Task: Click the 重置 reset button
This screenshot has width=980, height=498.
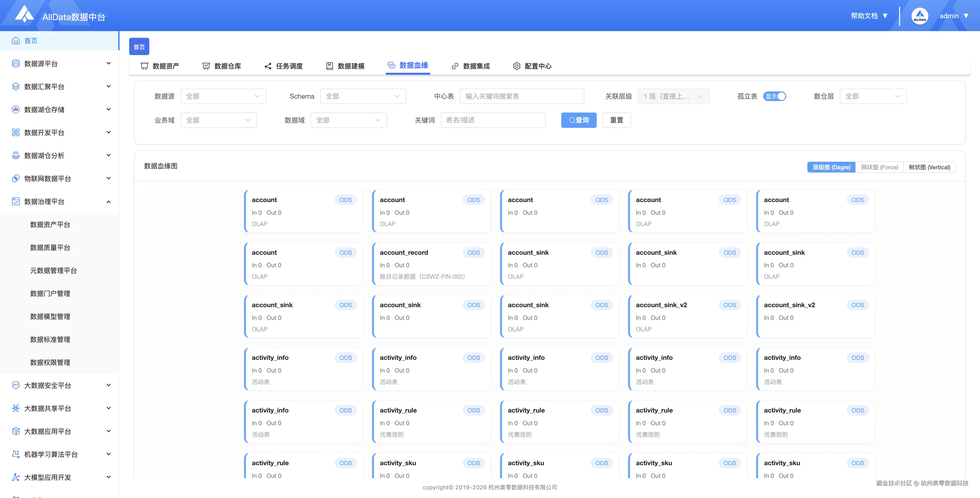Action: (616, 120)
